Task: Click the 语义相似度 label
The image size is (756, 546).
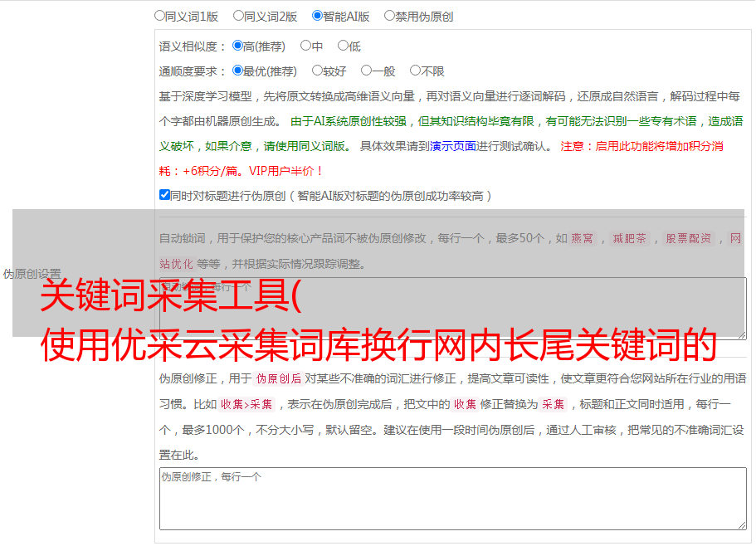Action: click(x=192, y=46)
